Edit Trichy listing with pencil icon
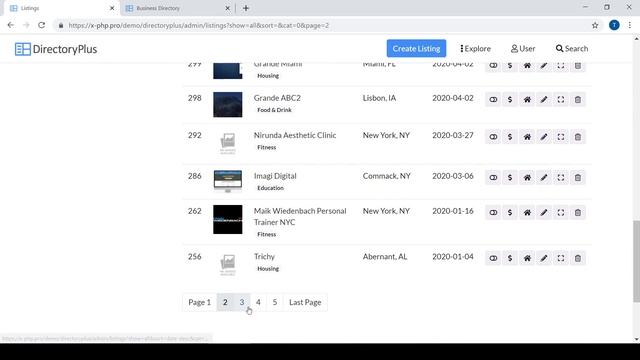Image resolution: width=640 pixels, height=360 pixels. pos(544,258)
